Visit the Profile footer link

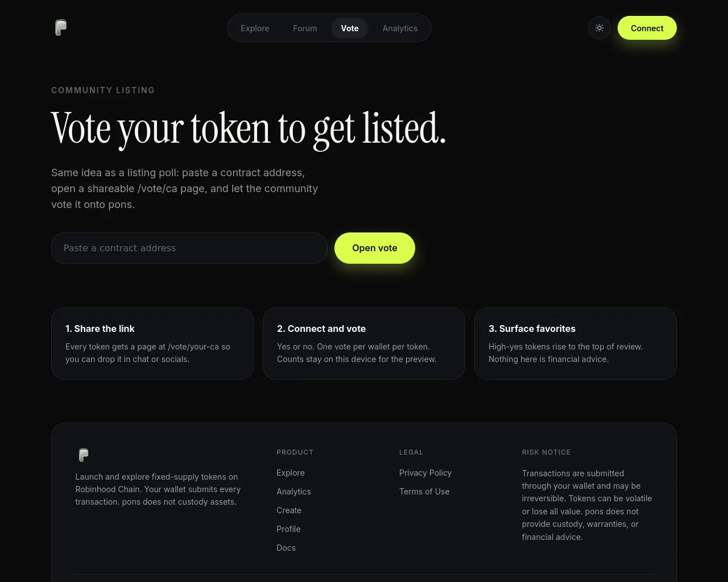tap(288, 529)
